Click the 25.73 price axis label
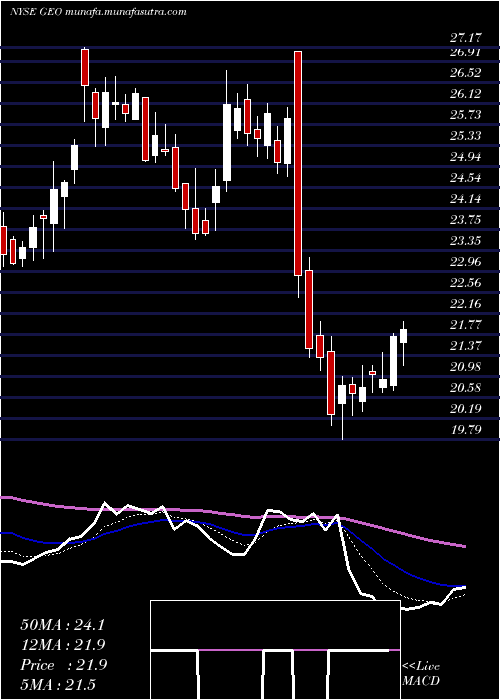 pyautogui.click(x=465, y=115)
